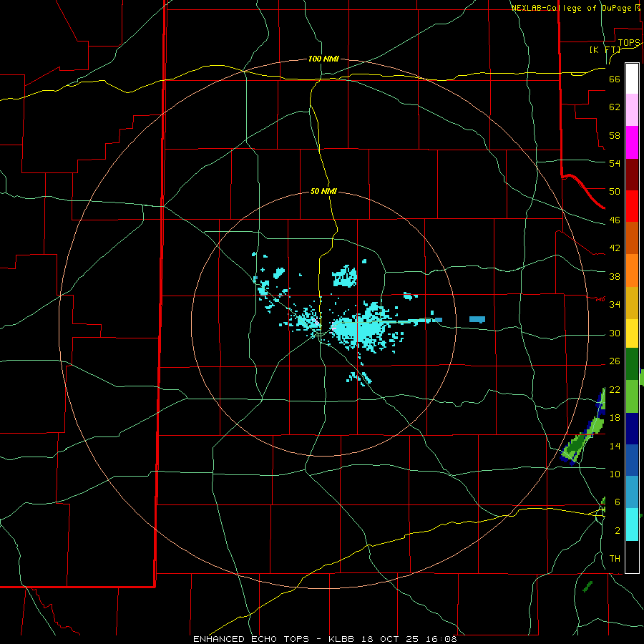
Task: Click the legend value 34
Action: (615, 305)
